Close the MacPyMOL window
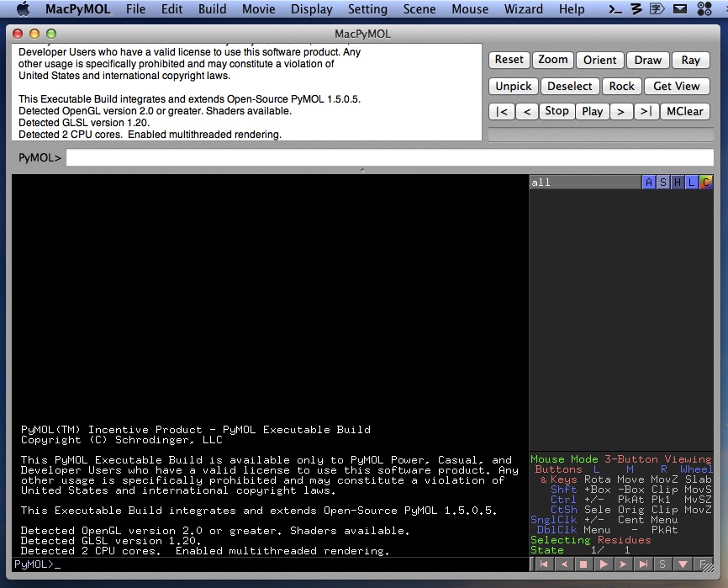The image size is (728, 588). (x=18, y=34)
